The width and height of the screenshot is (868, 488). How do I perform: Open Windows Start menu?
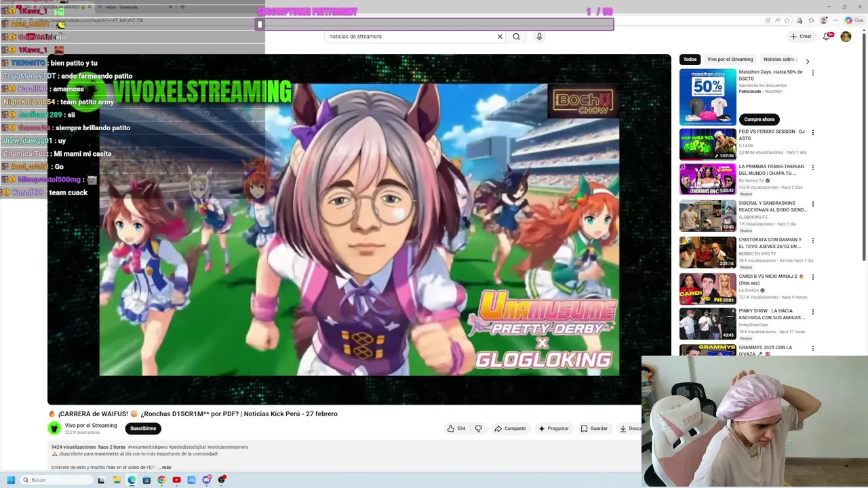click(11, 480)
